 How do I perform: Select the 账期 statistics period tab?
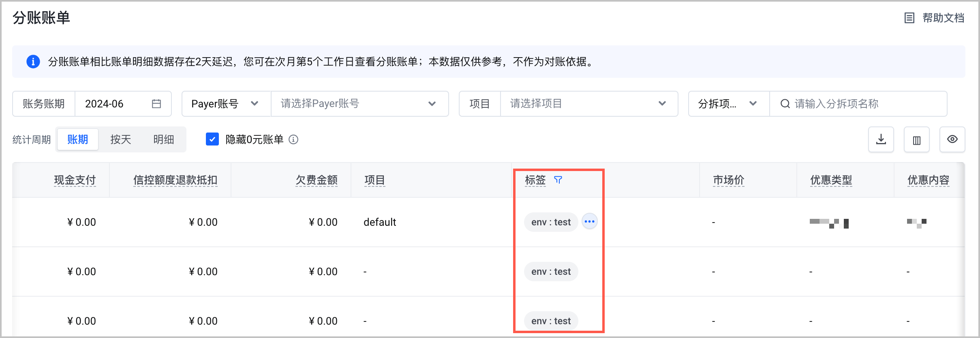tap(77, 139)
